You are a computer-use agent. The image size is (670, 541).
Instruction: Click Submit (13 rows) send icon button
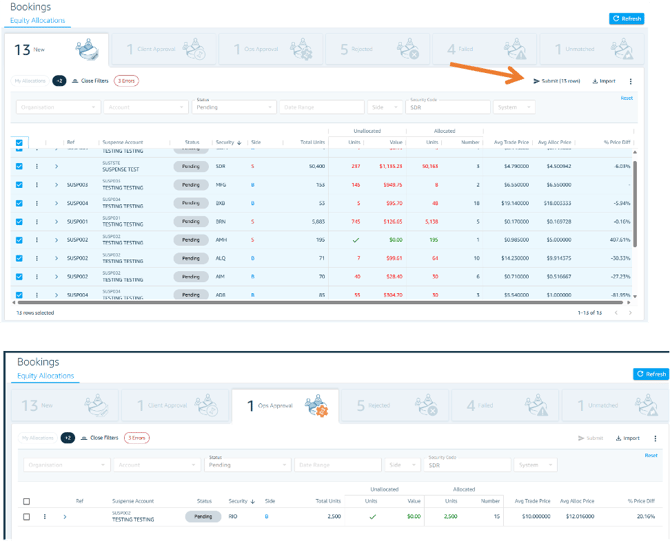click(537, 81)
